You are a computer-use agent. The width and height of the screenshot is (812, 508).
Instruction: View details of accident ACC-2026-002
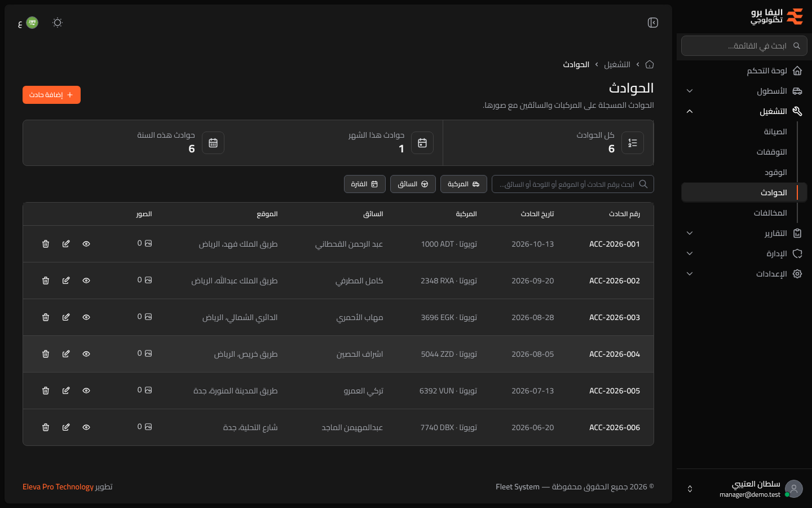(x=86, y=281)
